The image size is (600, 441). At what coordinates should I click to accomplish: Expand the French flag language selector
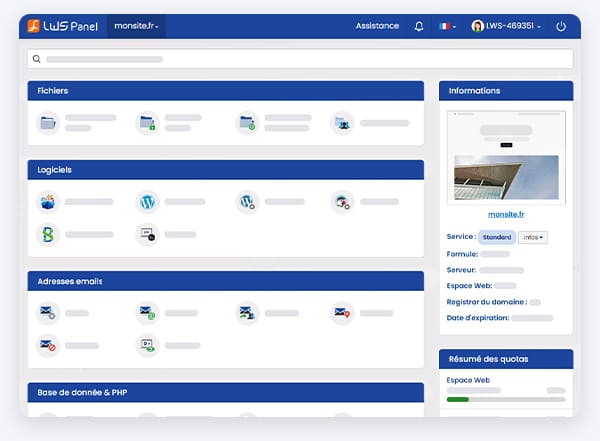(448, 26)
